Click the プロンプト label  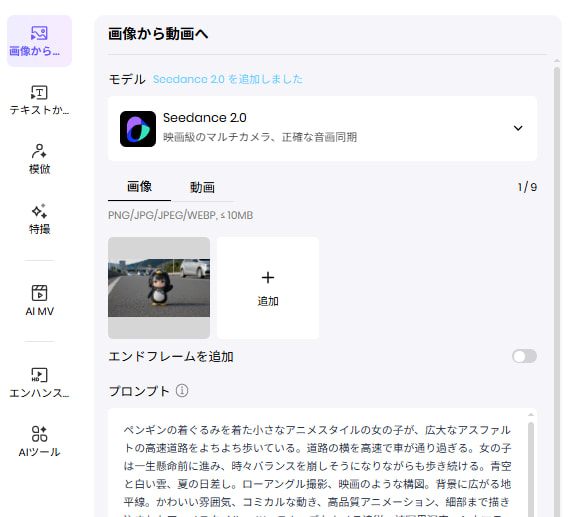[139, 391]
